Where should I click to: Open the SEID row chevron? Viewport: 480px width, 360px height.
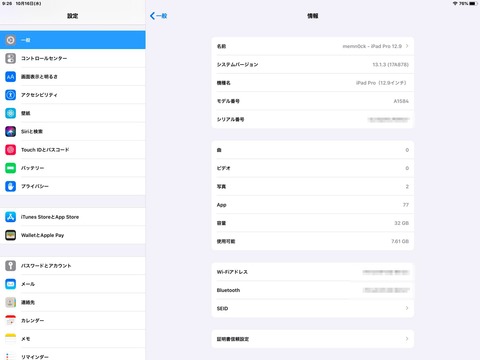pyautogui.click(x=407, y=308)
